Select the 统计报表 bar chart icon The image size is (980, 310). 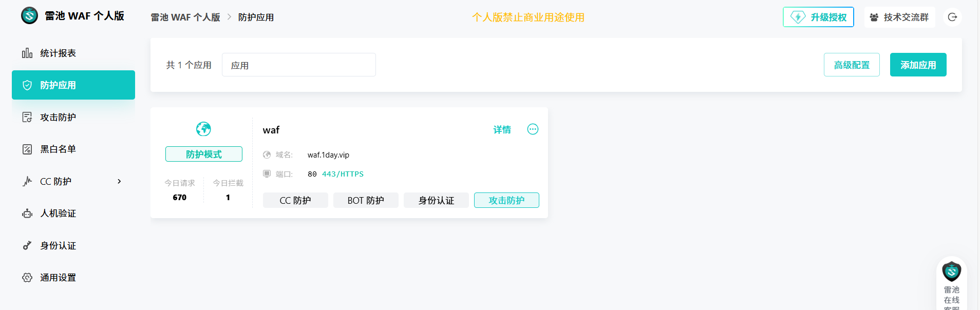click(27, 52)
